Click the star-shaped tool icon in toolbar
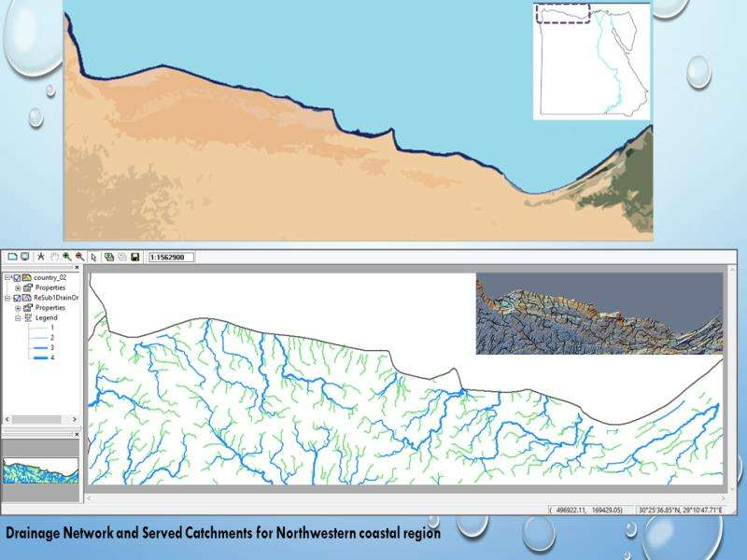 point(40,257)
